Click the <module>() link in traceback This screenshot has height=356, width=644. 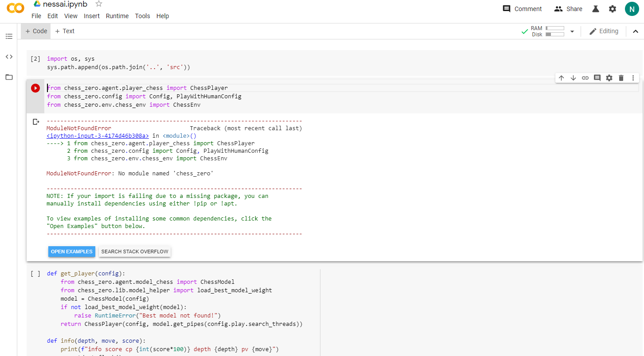(180, 136)
